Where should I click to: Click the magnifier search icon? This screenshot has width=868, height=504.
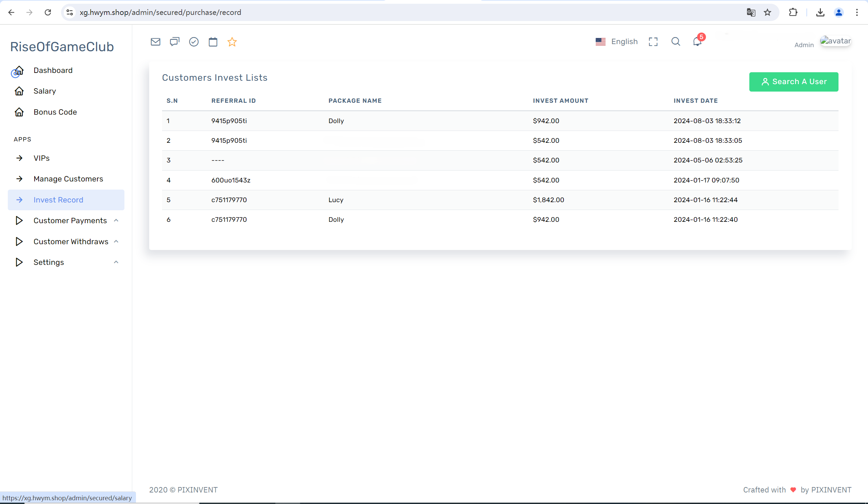(x=675, y=42)
